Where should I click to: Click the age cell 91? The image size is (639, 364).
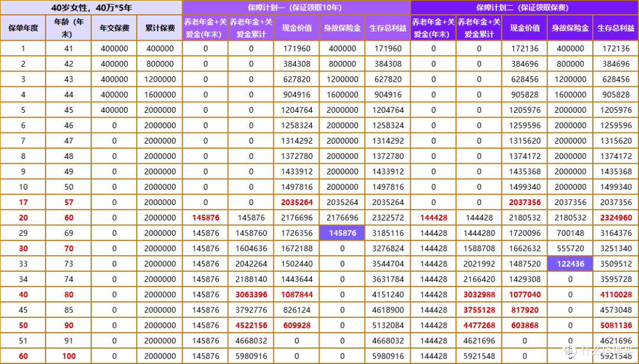coord(69,341)
